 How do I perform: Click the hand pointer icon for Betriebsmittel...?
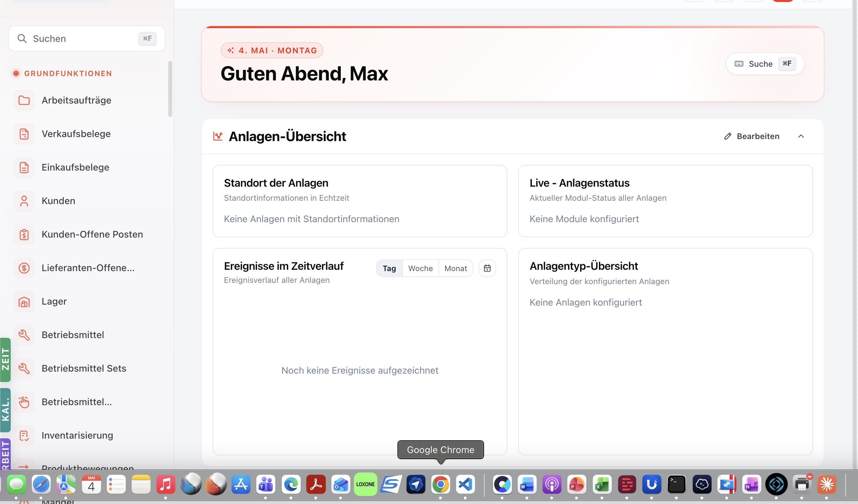click(x=24, y=402)
